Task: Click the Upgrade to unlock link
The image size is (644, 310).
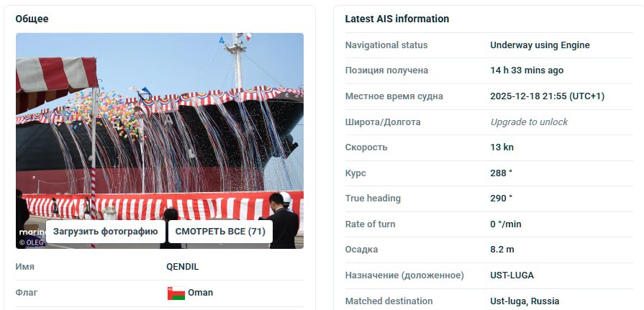Action: pos(529,122)
